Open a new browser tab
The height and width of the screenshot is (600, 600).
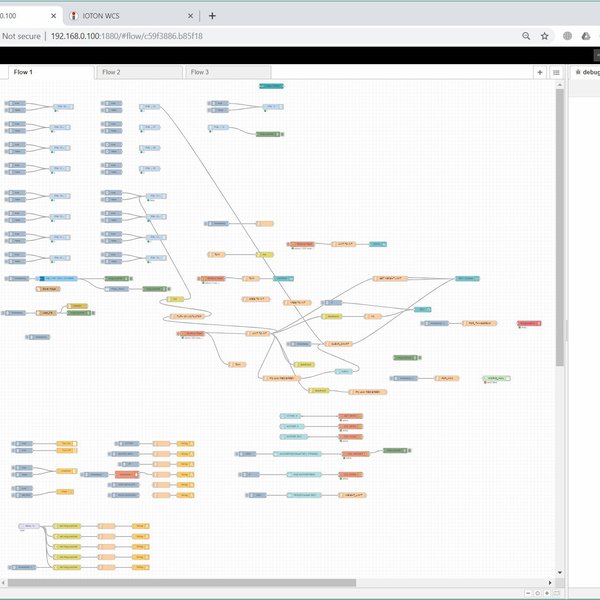[x=212, y=16]
